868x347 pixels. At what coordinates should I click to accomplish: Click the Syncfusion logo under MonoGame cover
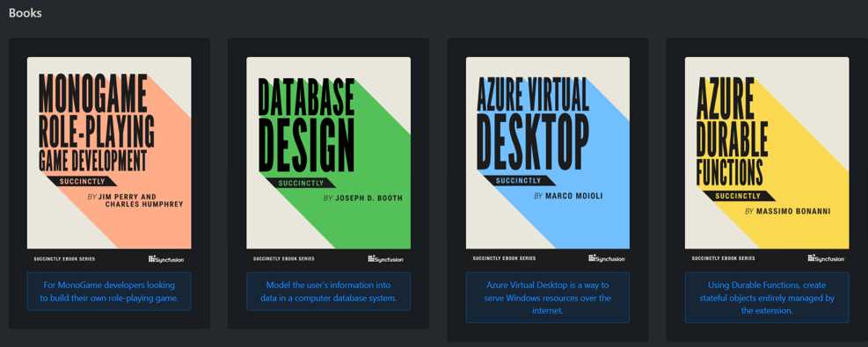point(166,258)
